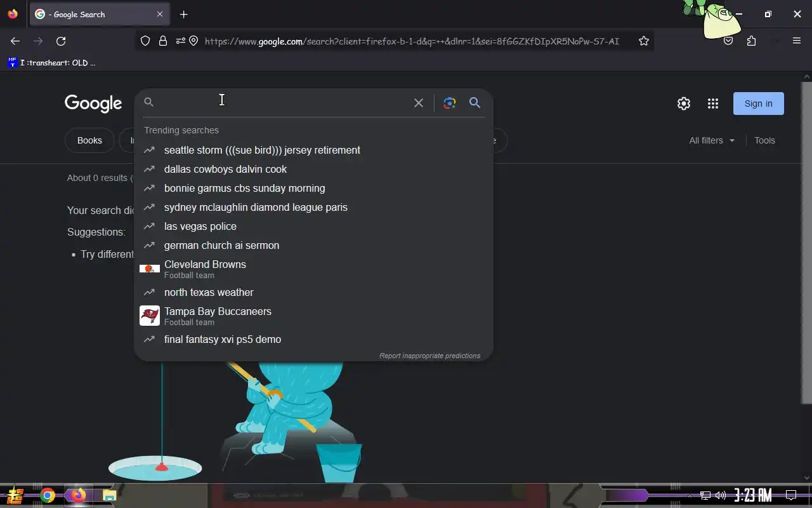The image size is (812, 508).
Task: Pick 'german church ai sermon' suggestion
Action: (313, 245)
